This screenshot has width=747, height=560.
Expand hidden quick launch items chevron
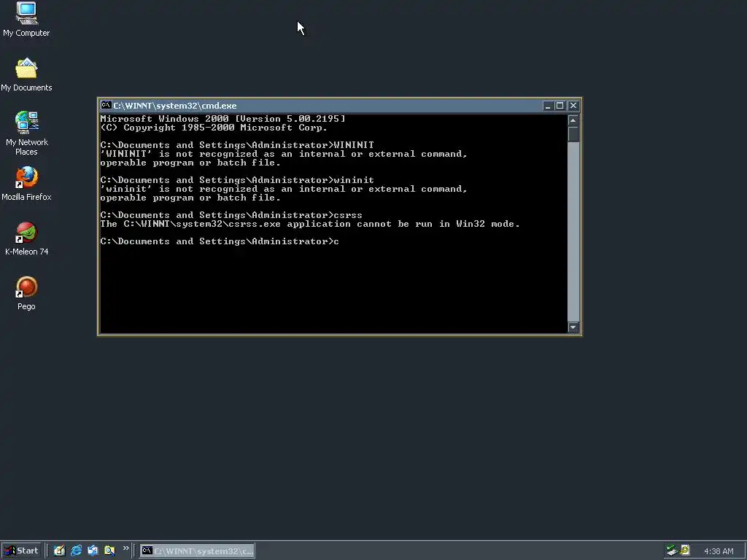125,548
